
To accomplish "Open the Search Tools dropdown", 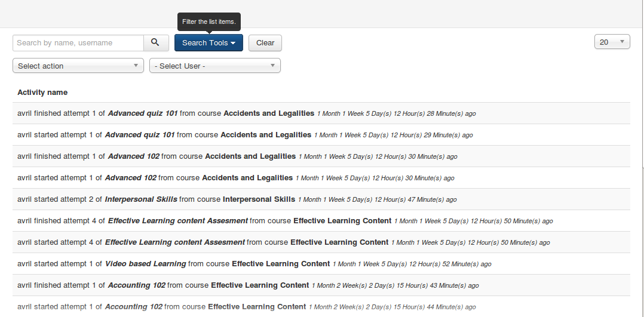I will point(208,43).
